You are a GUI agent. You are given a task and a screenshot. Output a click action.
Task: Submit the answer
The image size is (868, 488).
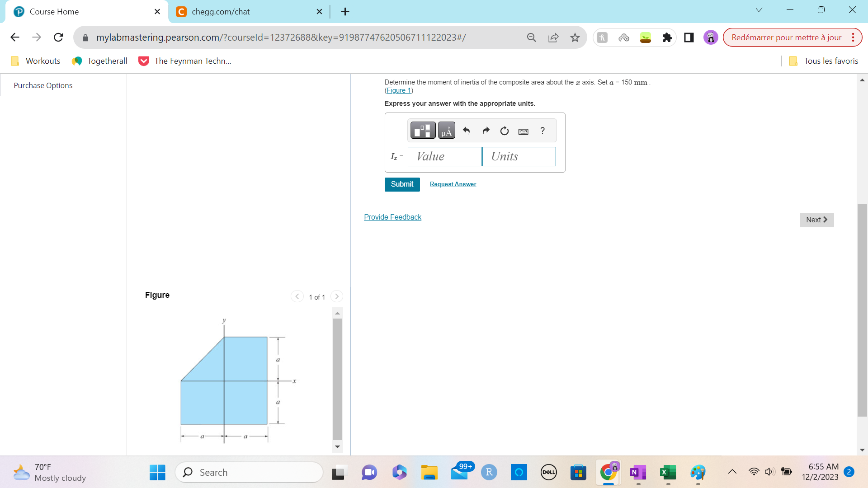tap(402, 184)
